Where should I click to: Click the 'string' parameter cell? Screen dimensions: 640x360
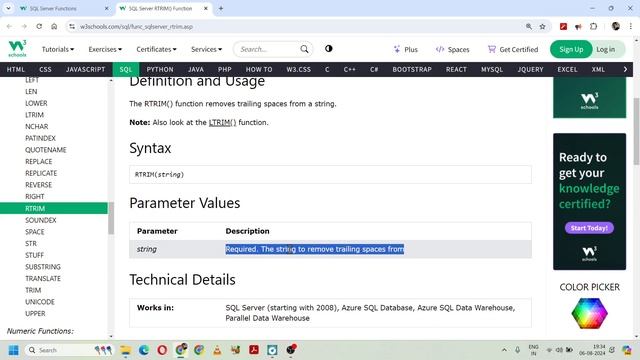147,249
